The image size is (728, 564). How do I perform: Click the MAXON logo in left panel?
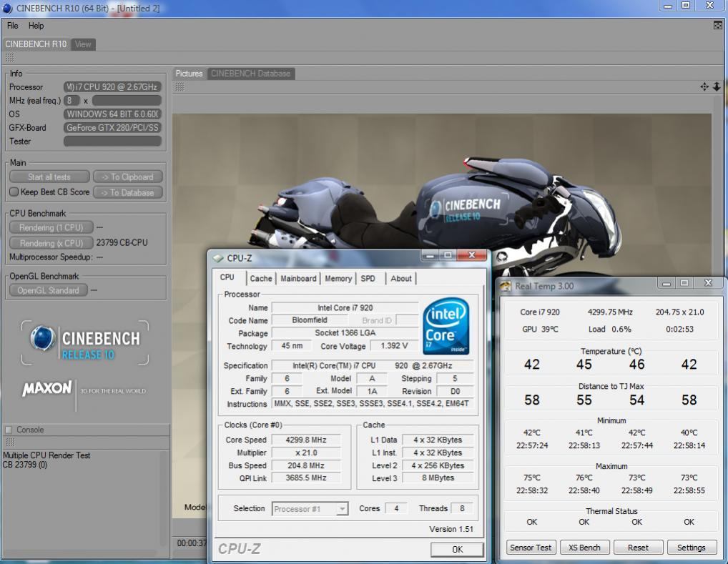[x=47, y=389]
